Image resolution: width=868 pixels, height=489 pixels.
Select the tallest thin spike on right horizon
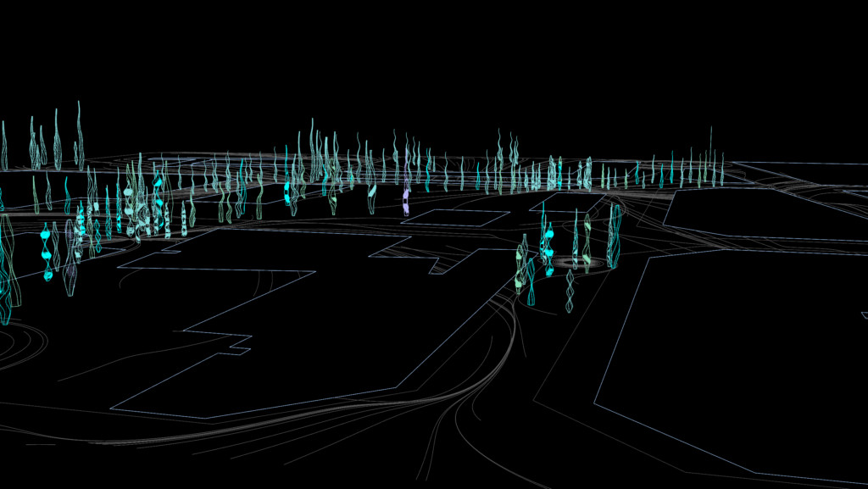(710, 153)
